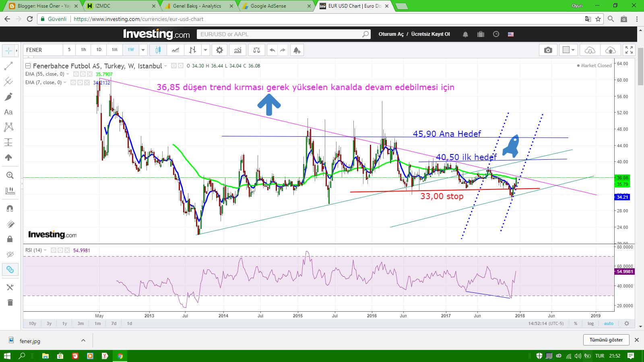
Task: Select the 1D interval
Action: [x=99, y=50]
